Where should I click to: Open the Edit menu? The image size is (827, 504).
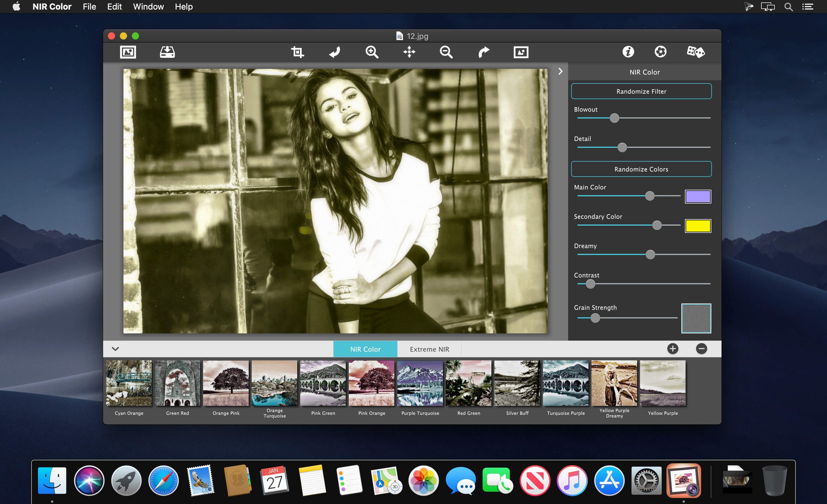tap(114, 7)
